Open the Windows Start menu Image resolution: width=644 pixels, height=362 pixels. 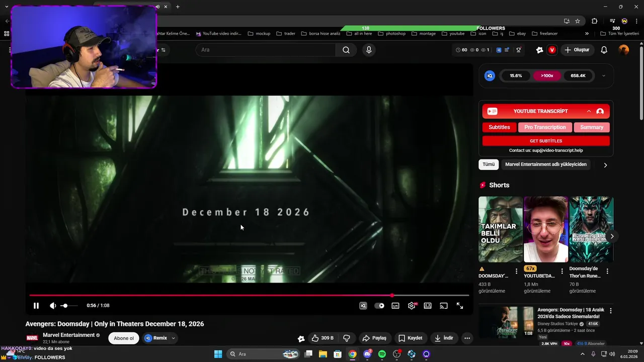(x=218, y=354)
